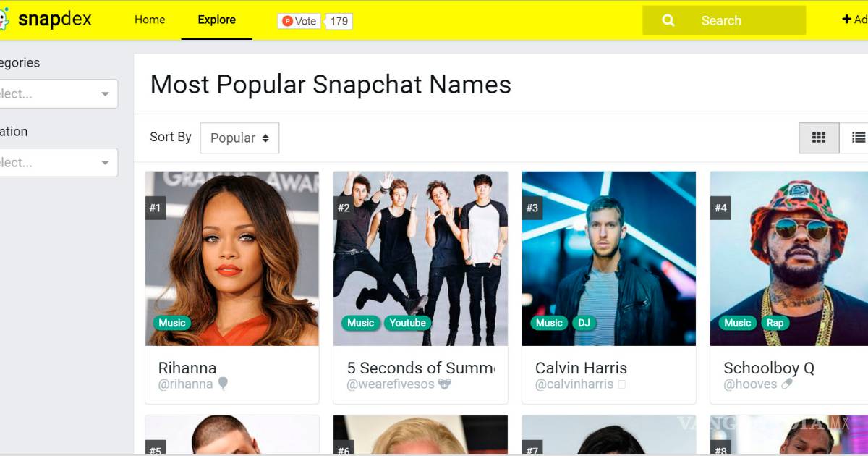
Task: Expand the Categories select dropdown
Action: click(x=59, y=93)
